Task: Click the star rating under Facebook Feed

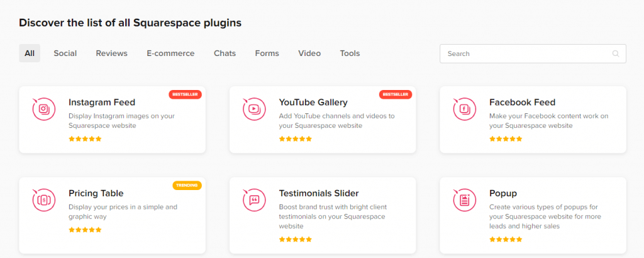Action: (x=506, y=139)
